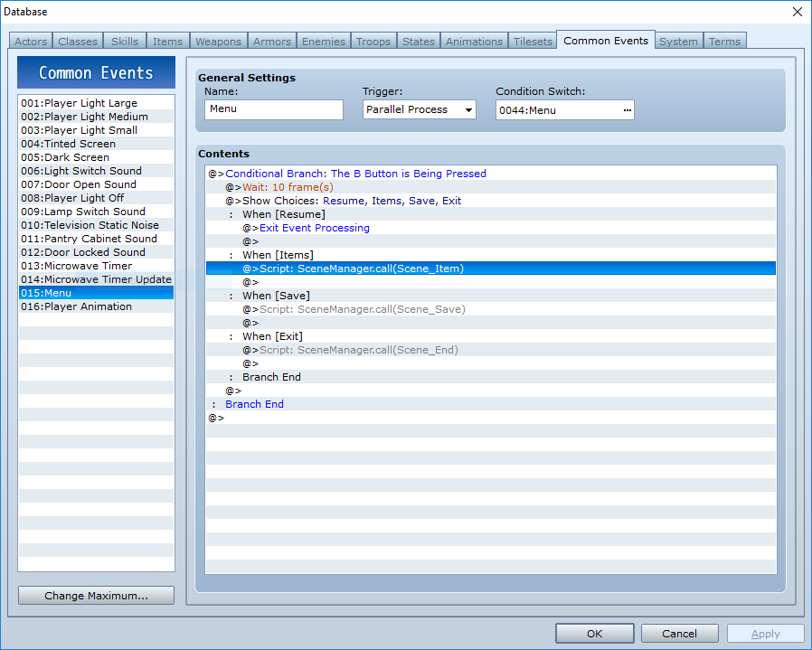This screenshot has height=650, width=812.
Task: Switch to the Weapons tab
Action: [x=218, y=42]
